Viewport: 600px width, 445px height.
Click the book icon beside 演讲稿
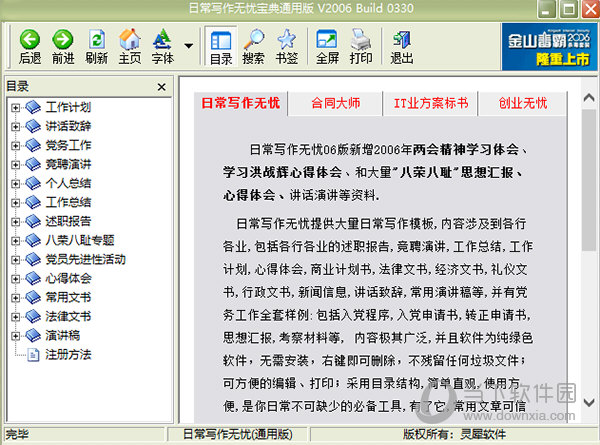pos(33,336)
